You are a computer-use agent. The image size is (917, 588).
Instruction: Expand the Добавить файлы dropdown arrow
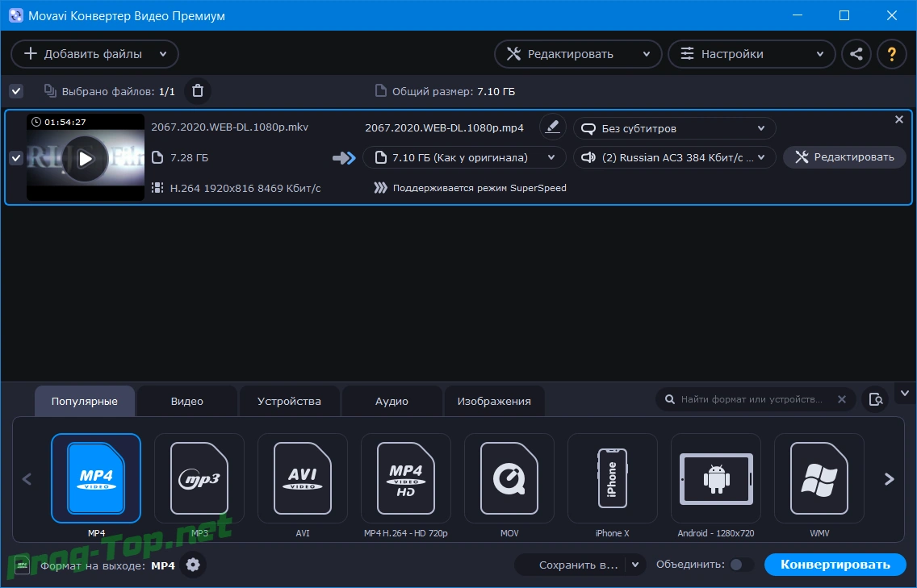click(x=163, y=54)
